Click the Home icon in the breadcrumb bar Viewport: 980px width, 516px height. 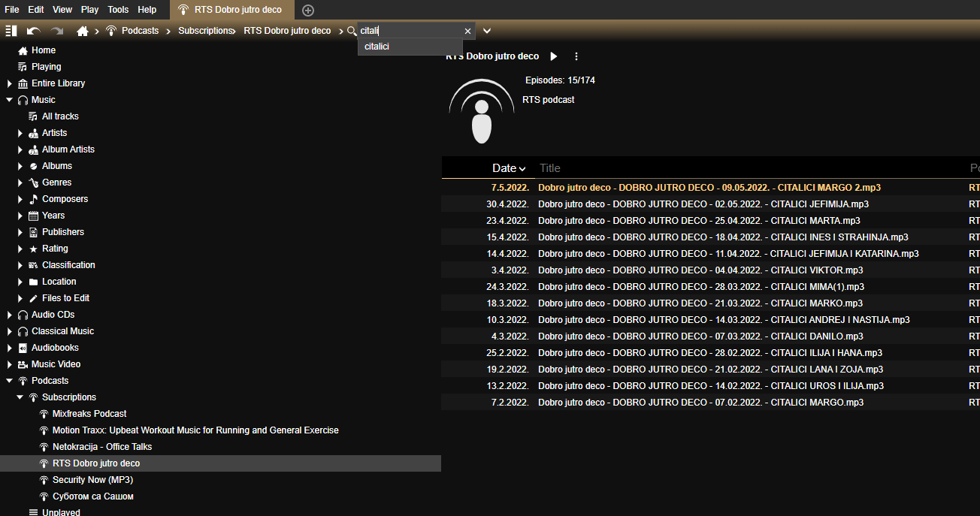click(x=83, y=31)
